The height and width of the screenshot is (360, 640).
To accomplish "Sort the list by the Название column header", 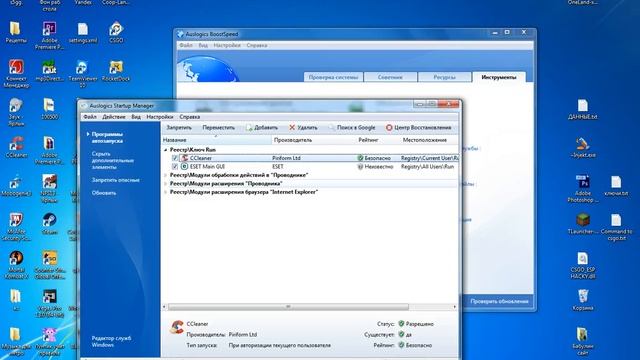I will (x=217, y=140).
